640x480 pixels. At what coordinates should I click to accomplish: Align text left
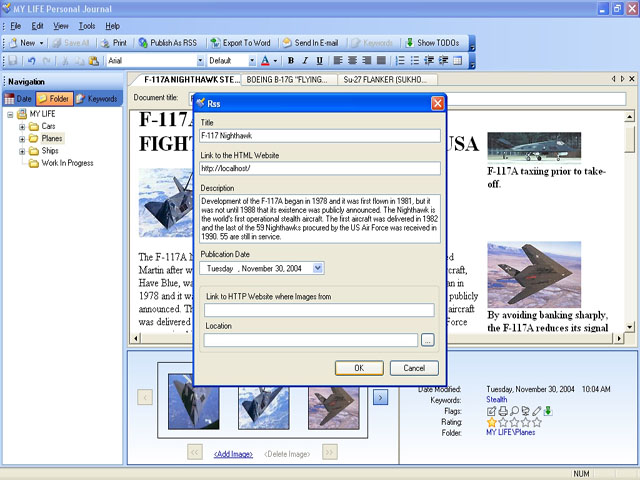[x=338, y=61]
